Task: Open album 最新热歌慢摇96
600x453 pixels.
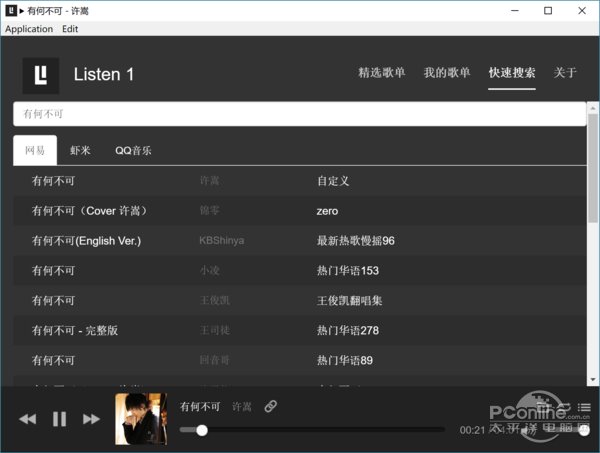Action: click(355, 241)
